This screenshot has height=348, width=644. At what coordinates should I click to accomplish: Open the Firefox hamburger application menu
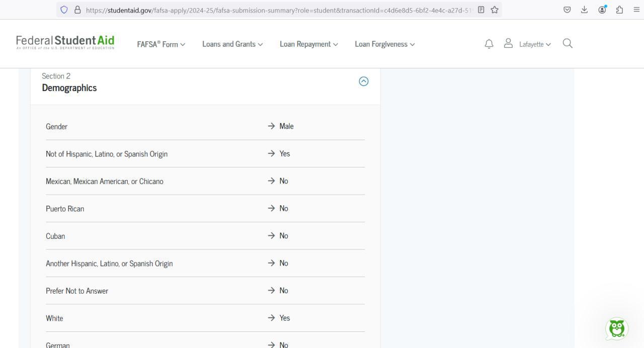pos(636,10)
